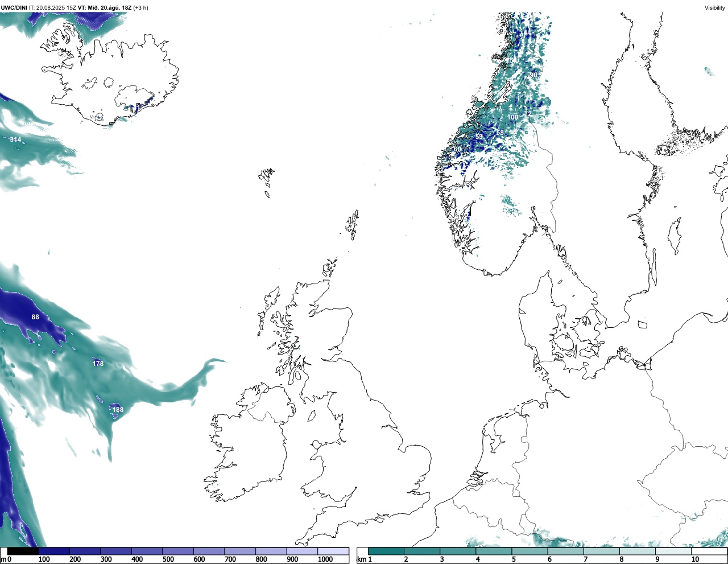The width and height of the screenshot is (728, 564).
Task: Click the 'Mið. 20.ágú. 18Z' valid time
Action: [x=109, y=7]
